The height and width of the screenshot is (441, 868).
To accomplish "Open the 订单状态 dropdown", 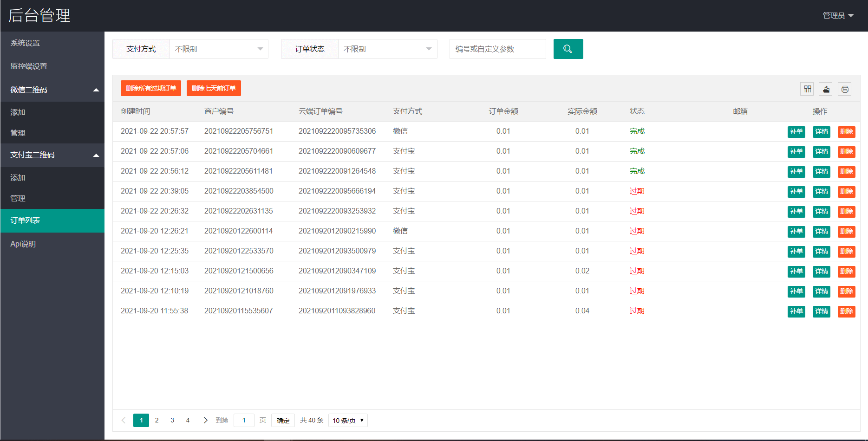I will tap(387, 49).
